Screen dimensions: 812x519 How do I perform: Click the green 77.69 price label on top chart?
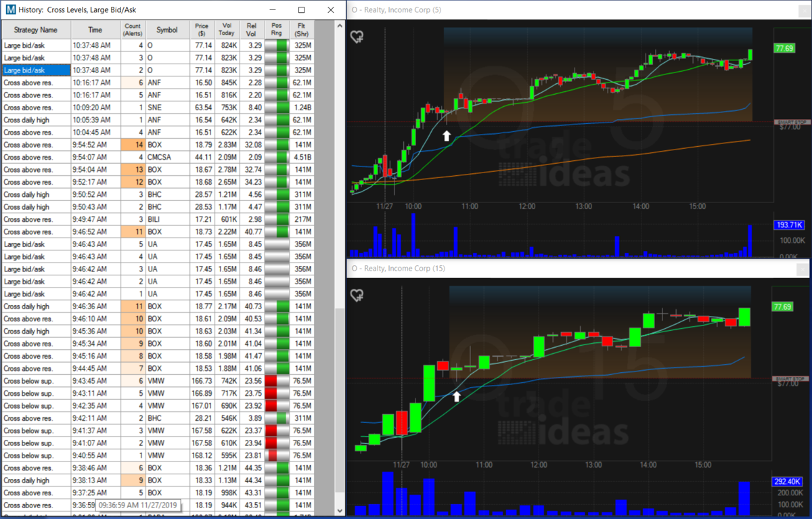point(785,49)
